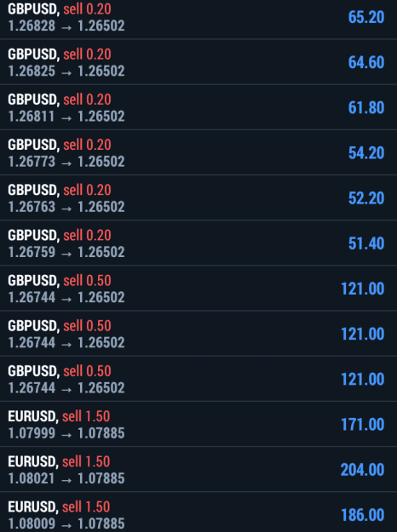Click the 65.20 profit value

tap(366, 17)
